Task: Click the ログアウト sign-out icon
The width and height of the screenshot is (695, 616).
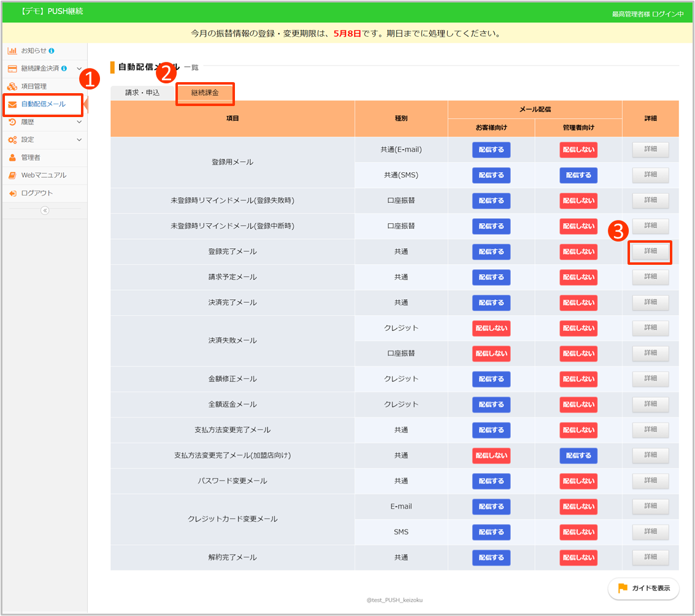Action: [x=12, y=193]
